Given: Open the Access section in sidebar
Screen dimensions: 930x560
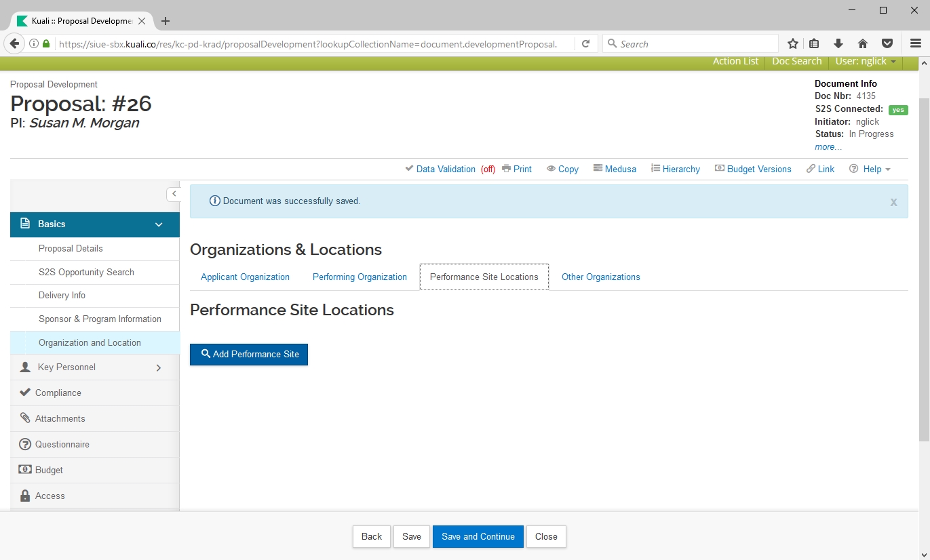Looking at the screenshot, I should click(x=50, y=496).
